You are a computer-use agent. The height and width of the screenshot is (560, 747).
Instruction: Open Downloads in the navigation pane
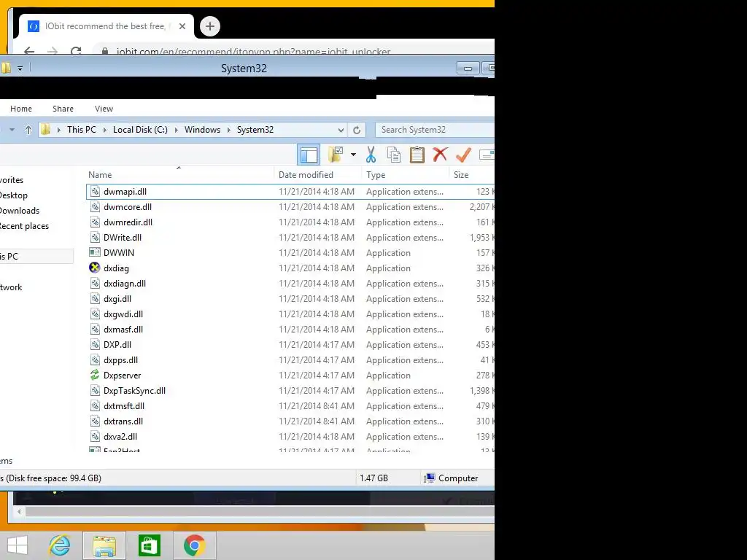tap(20, 211)
